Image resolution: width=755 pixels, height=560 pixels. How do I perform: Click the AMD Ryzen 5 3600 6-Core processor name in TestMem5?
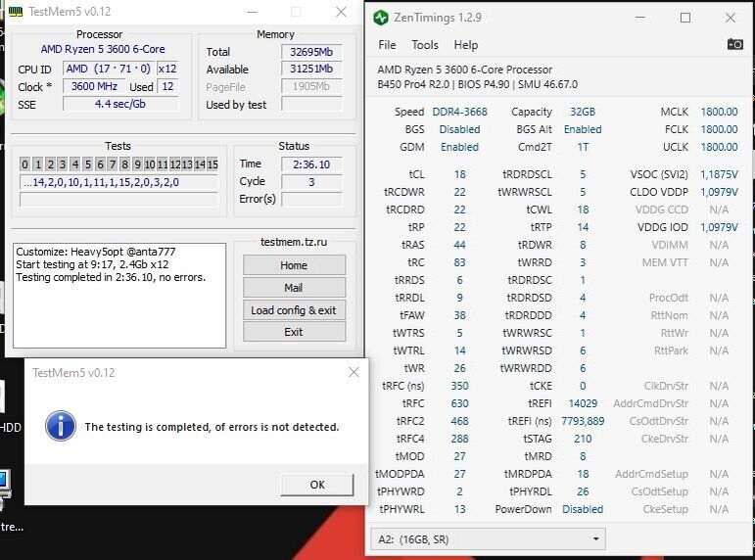pyautogui.click(x=103, y=49)
